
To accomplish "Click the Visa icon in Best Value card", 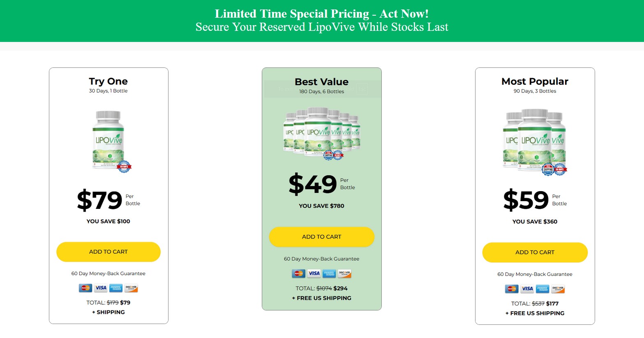I will tap(314, 273).
